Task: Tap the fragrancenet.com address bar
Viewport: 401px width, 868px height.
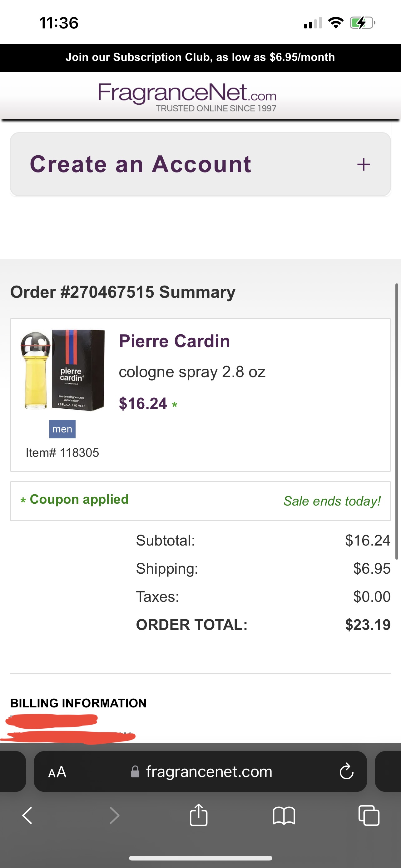Action: coord(209,772)
